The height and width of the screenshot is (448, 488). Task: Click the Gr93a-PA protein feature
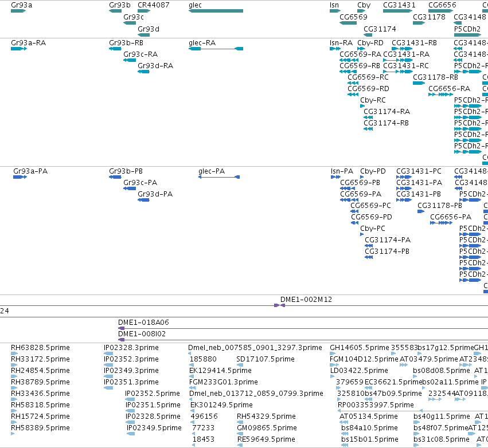(20, 177)
